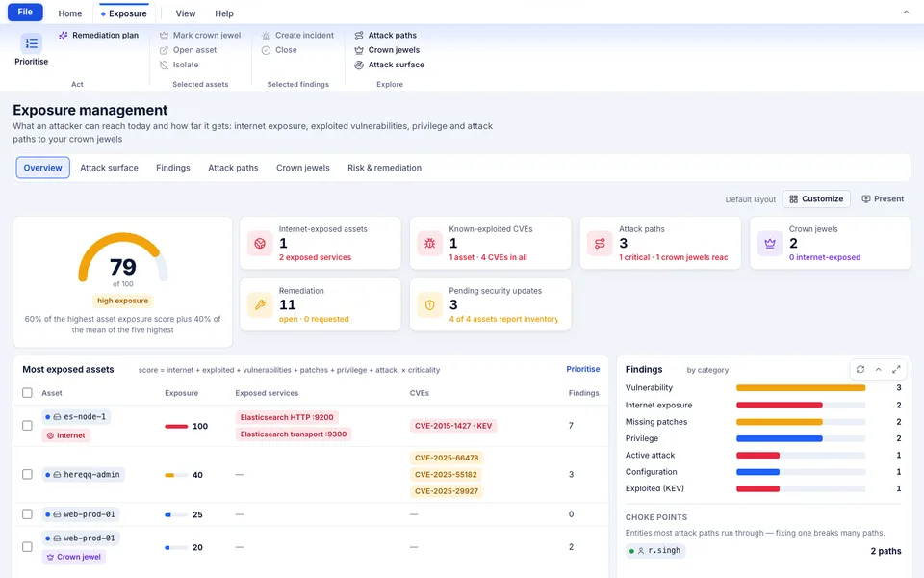This screenshot has height=578, width=924.
Task: Click the CVE-2015-1427 · KEV tag
Action: tap(453, 426)
